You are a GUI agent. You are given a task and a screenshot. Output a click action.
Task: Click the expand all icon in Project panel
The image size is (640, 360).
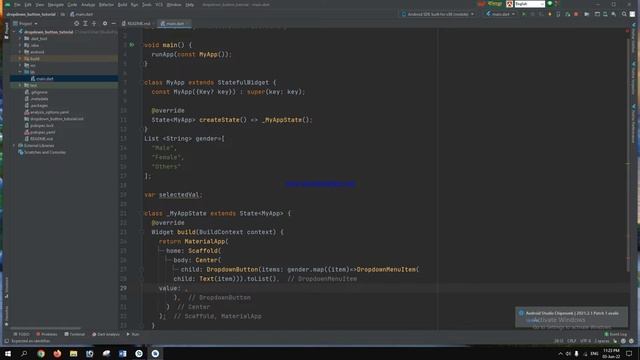(x=85, y=24)
